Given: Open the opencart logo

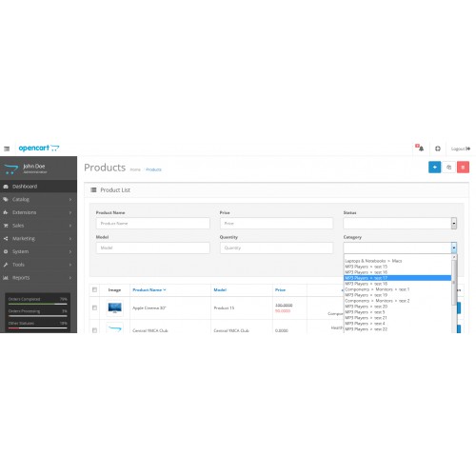Looking at the screenshot, I should click(x=39, y=149).
